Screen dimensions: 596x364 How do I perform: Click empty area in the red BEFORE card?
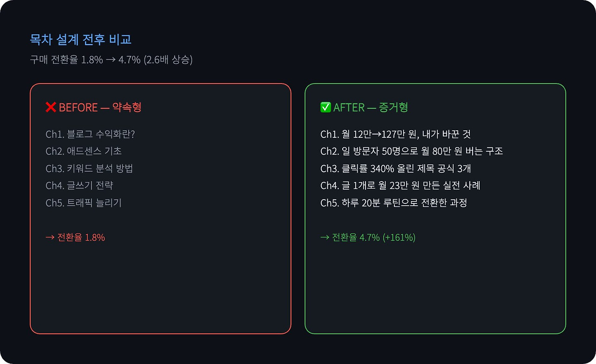click(161, 289)
